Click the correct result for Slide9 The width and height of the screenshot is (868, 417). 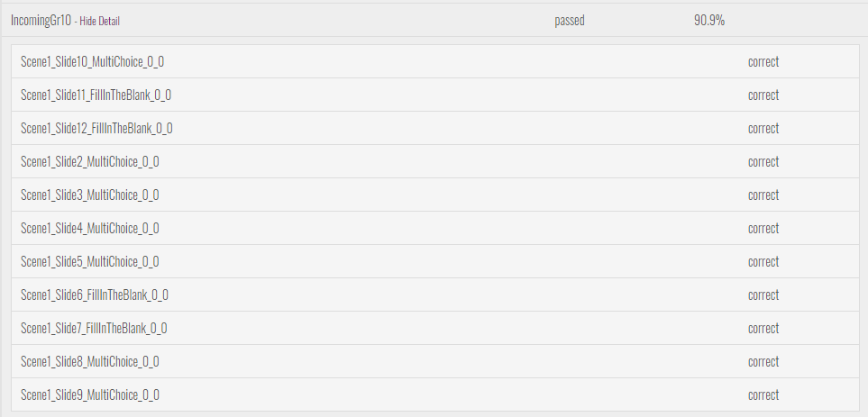(763, 394)
